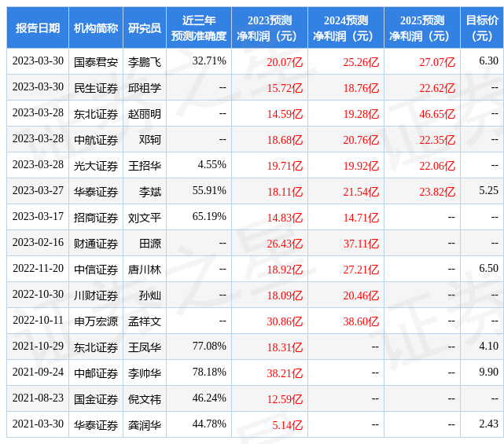Click the 目标价 column header
Viewport: 504px width, 444px height.
point(482,28)
